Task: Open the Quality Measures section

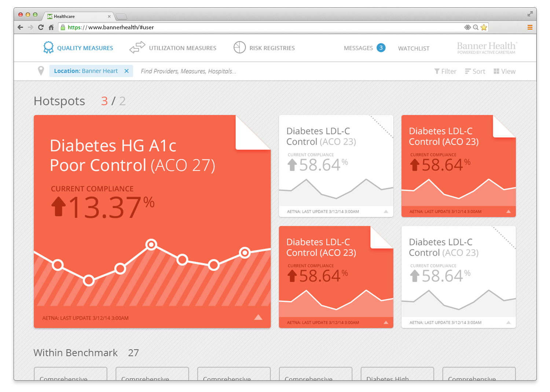Action: point(85,48)
